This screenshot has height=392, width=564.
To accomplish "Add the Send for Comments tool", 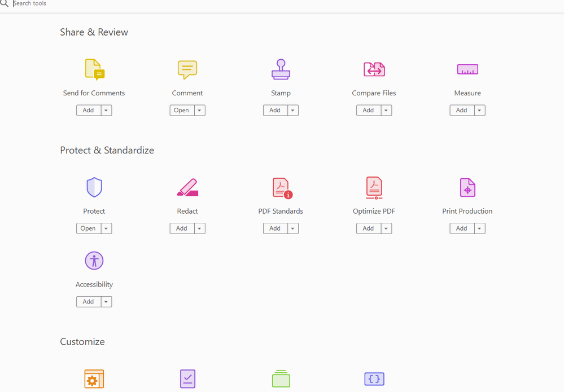I will pyautogui.click(x=89, y=111).
